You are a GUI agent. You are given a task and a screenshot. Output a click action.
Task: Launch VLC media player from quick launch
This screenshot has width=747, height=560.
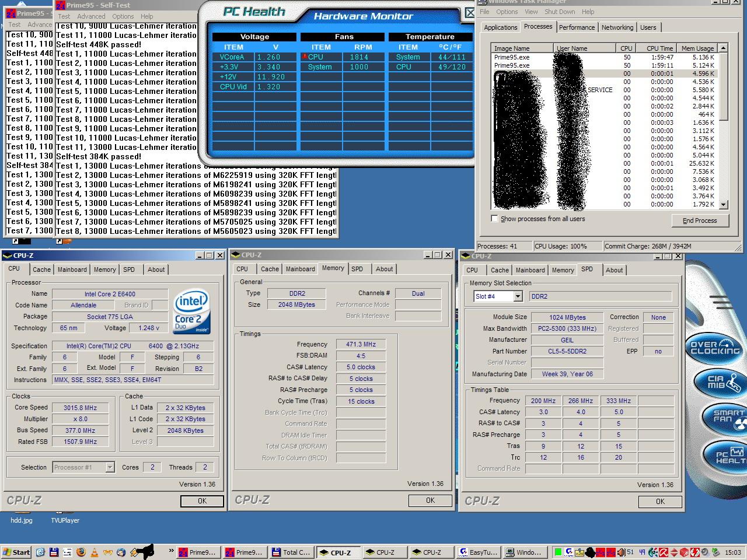click(94, 552)
